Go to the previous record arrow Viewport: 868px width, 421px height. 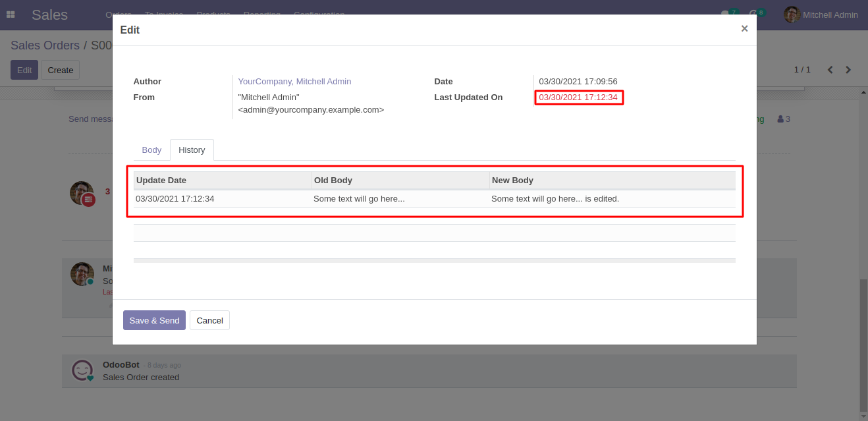click(x=830, y=70)
